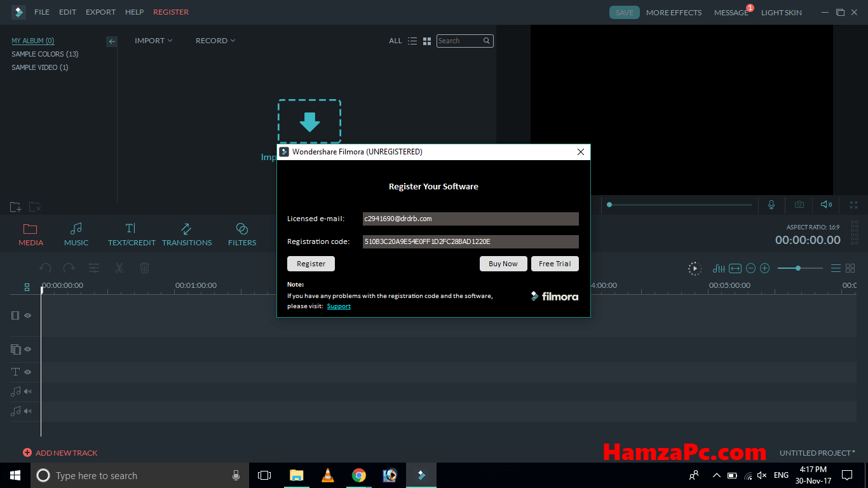Viewport: 868px width, 488px height.
Task: Expand the Import dropdown
Action: coord(154,41)
